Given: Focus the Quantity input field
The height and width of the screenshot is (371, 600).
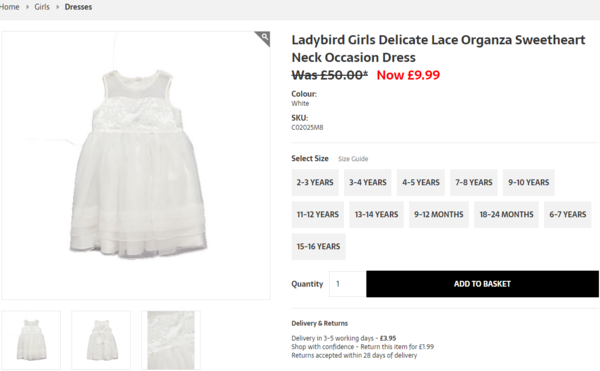Looking at the screenshot, I should [x=347, y=284].
